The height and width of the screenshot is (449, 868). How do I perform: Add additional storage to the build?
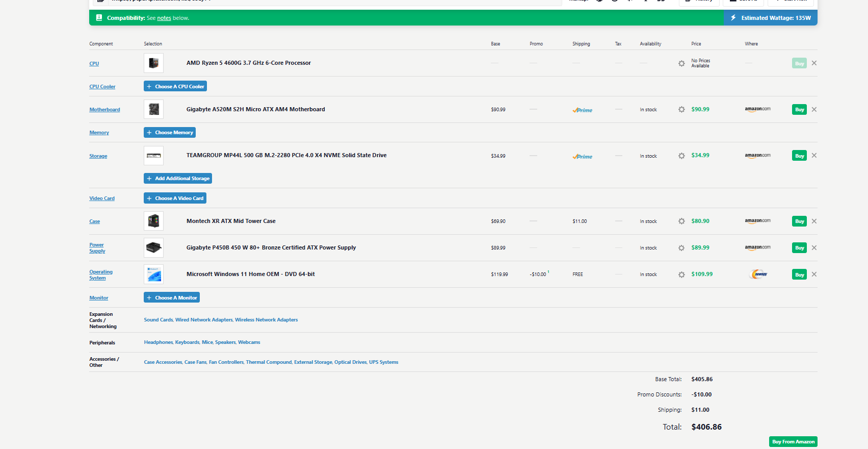click(178, 179)
